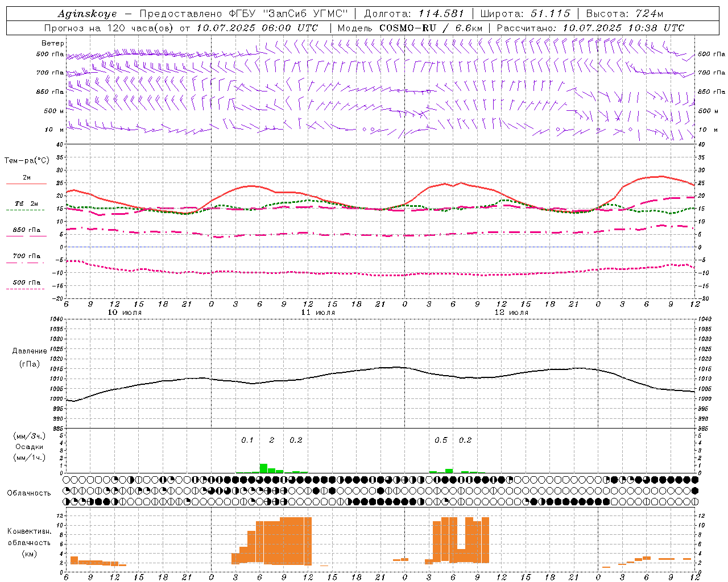The image size is (728, 582).
Task: Click the solid 2м temperature legend line
Action: click(26, 184)
